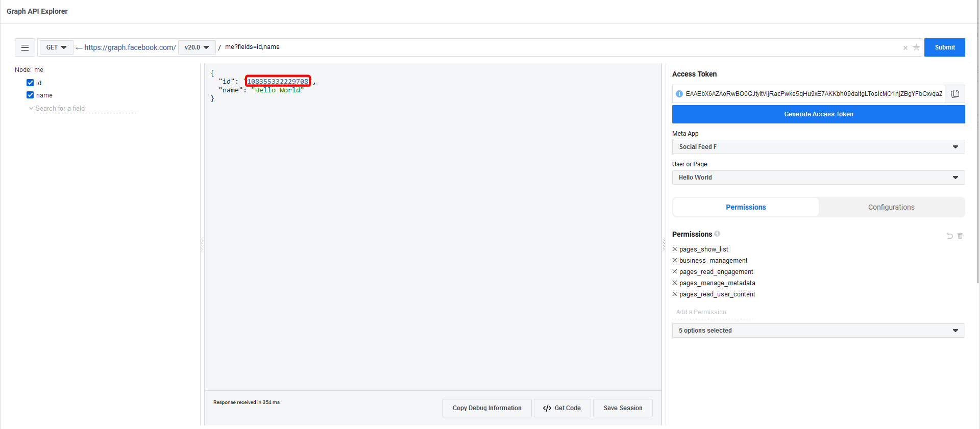Screen dimensions: 980x429
Task: Click the access token info icon
Action: (x=679, y=94)
